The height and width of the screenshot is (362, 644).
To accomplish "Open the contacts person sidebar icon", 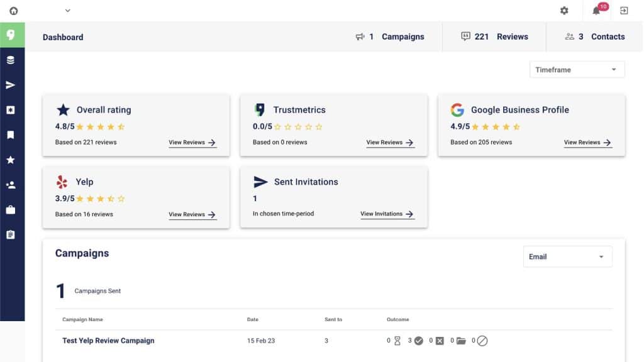I will [11, 185].
